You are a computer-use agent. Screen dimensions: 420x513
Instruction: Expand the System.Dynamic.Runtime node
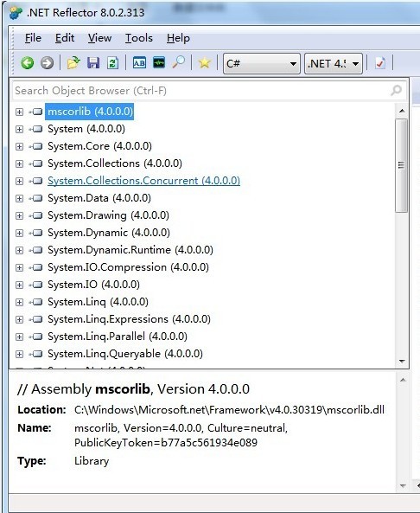click(x=19, y=250)
